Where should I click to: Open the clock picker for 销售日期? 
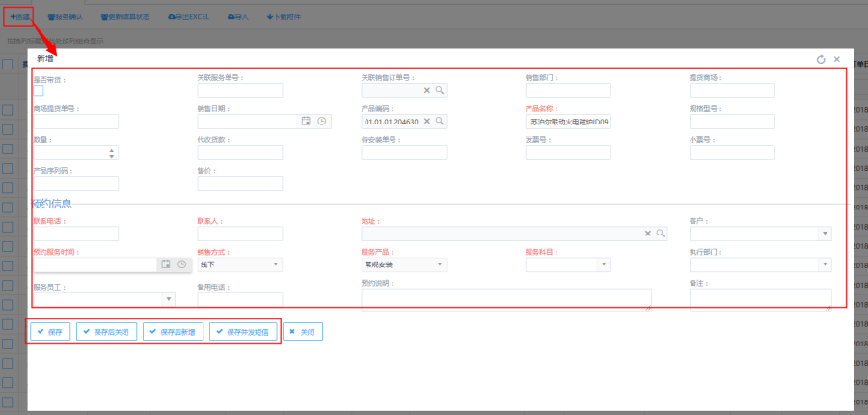321,122
